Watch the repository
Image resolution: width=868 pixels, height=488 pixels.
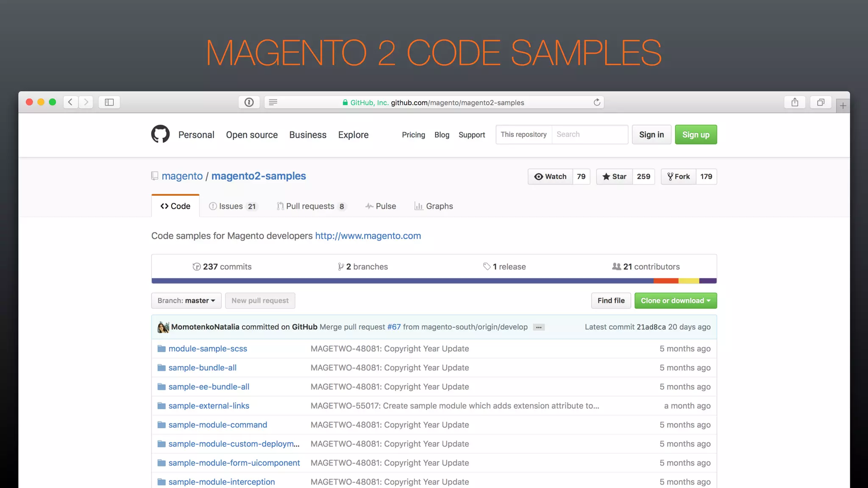(x=551, y=177)
